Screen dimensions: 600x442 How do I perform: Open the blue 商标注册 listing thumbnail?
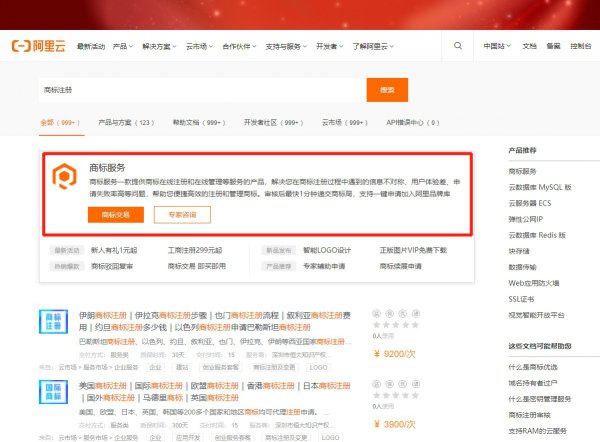pyautogui.click(x=54, y=321)
